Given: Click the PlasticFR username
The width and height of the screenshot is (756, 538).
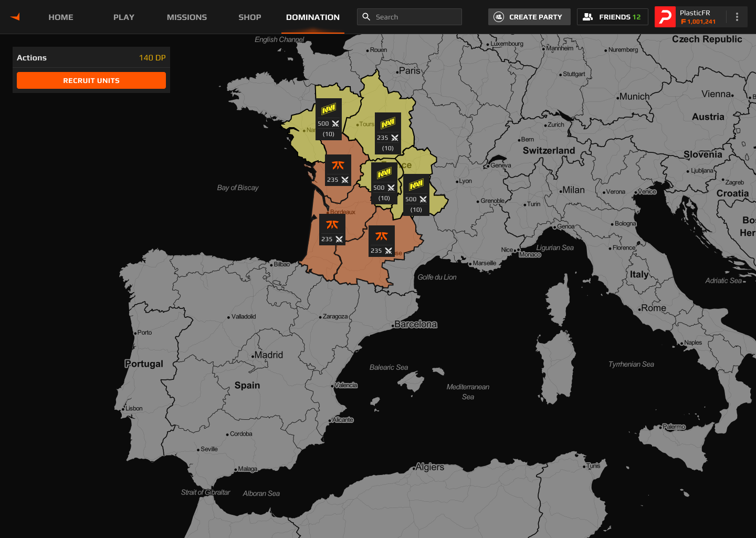Looking at the screenshot, I should tap(695, 13).
